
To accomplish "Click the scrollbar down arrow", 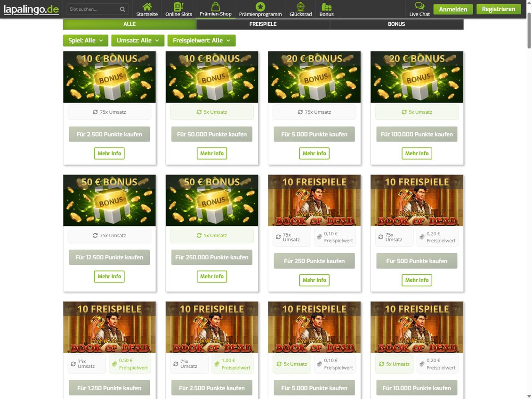I will (x=529, y=396).
